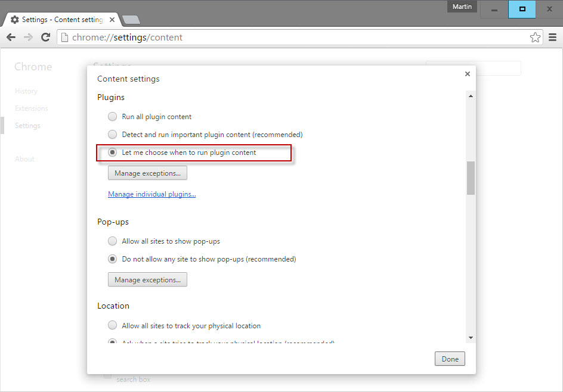Click Manage exceptions under Plugins

click(147, 173)
